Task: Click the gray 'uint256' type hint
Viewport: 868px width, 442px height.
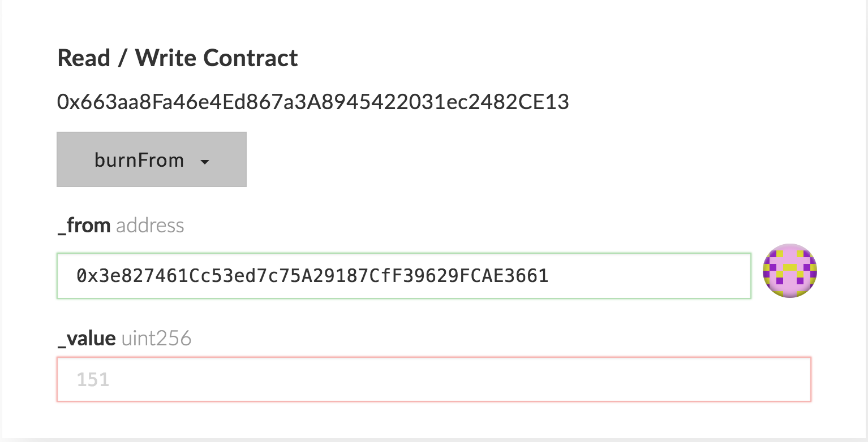Action: [x=156, y=339]
